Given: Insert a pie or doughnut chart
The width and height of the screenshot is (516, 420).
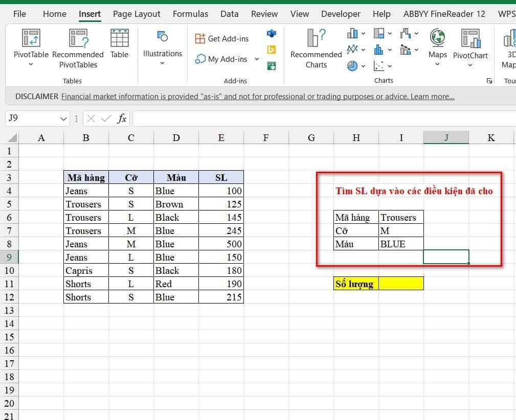Looking at the screenshot, I should coord(352,66).
